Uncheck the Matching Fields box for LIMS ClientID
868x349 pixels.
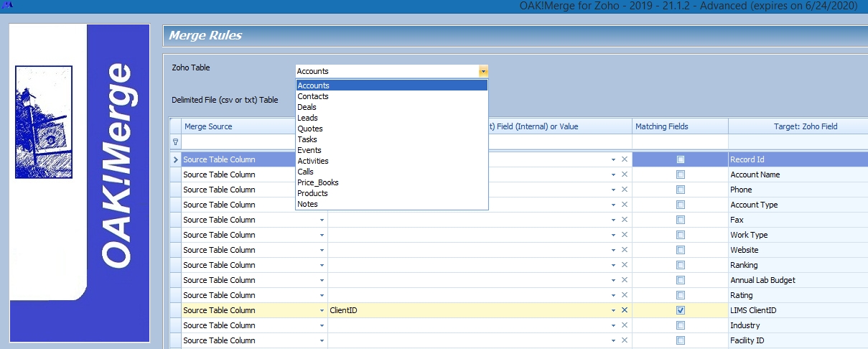pyautogui.click(x=681, y=310)
